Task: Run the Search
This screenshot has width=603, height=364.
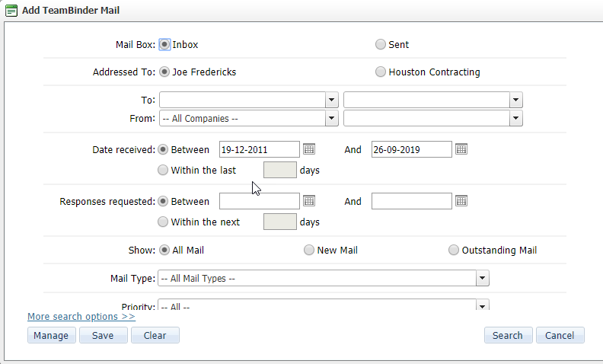Action: (508, 335)
